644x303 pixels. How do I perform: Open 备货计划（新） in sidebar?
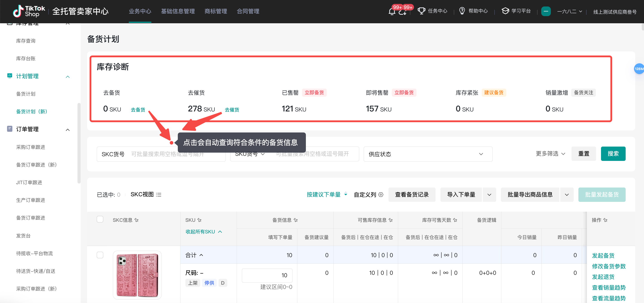pos(32,111)
